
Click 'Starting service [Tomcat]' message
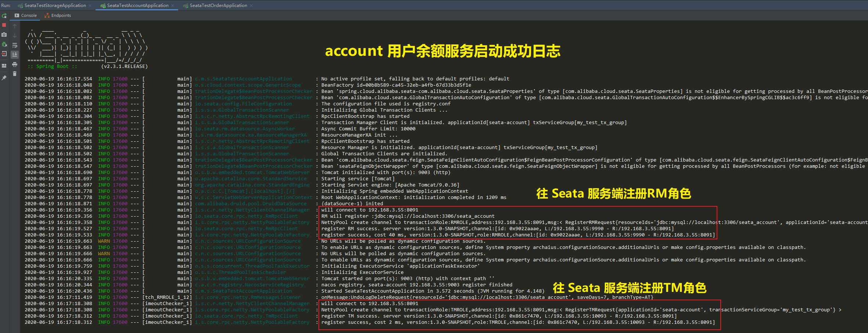pos(358,179)
